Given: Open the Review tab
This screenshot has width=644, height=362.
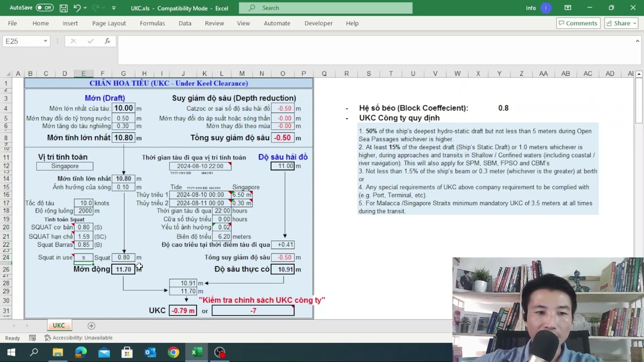Looking at the screenshot, I should (214, 23).
